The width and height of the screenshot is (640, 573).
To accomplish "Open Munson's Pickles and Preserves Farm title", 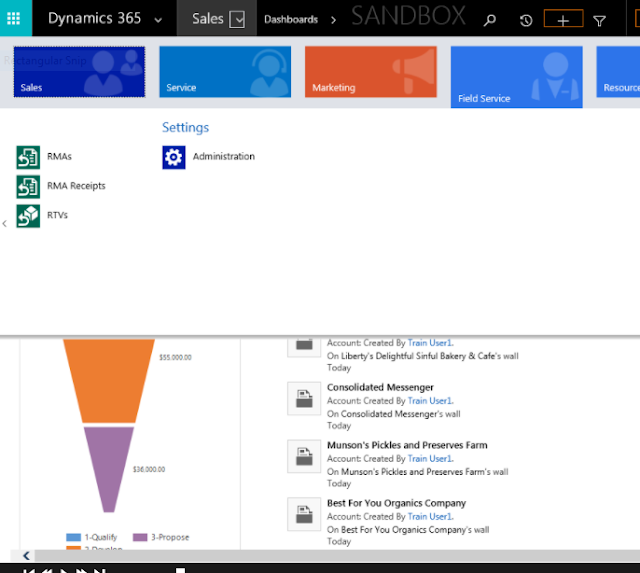I will pos(407,445).
